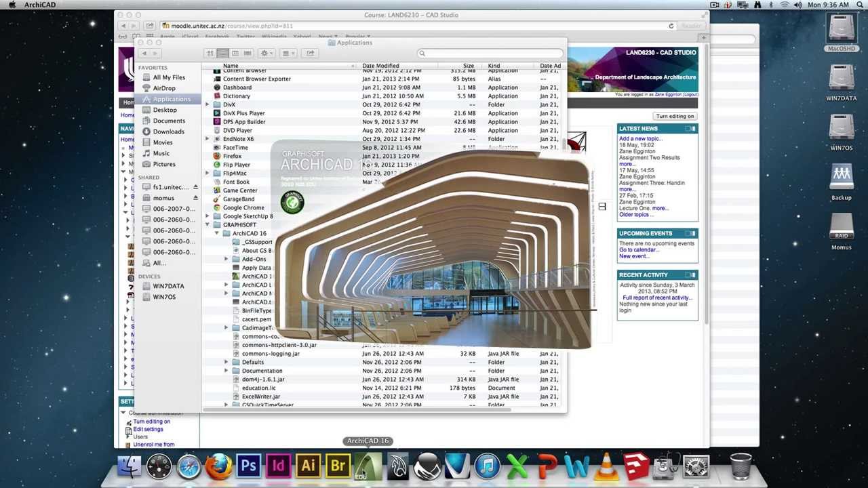
Task: Expand the Defaults folder
Action: pos(226,362)
